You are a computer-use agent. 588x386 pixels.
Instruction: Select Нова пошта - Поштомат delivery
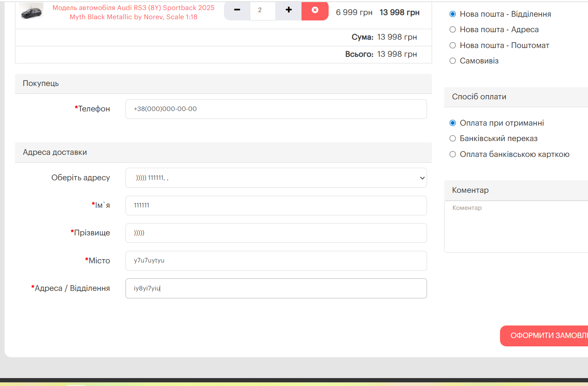[x=452, y=45]
